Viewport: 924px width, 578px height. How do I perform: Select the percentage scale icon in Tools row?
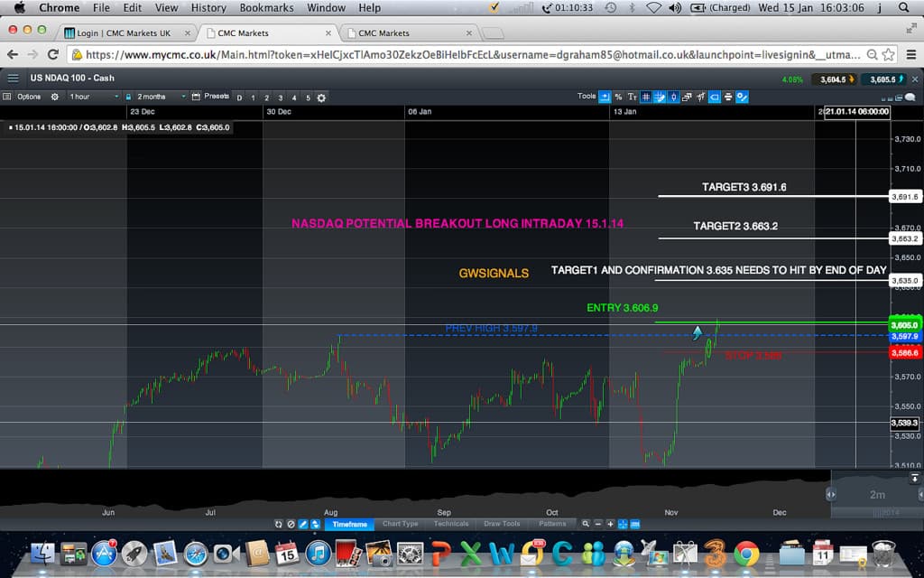(619, 97)
